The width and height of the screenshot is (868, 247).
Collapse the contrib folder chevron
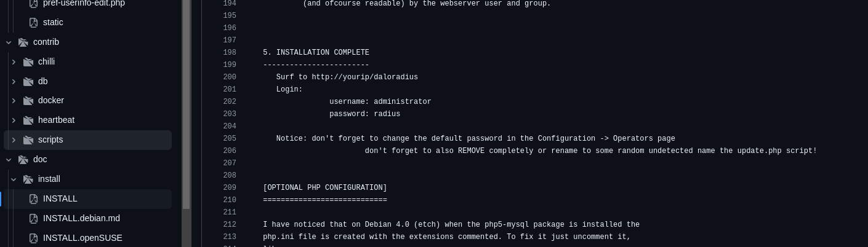coord(9,42)
